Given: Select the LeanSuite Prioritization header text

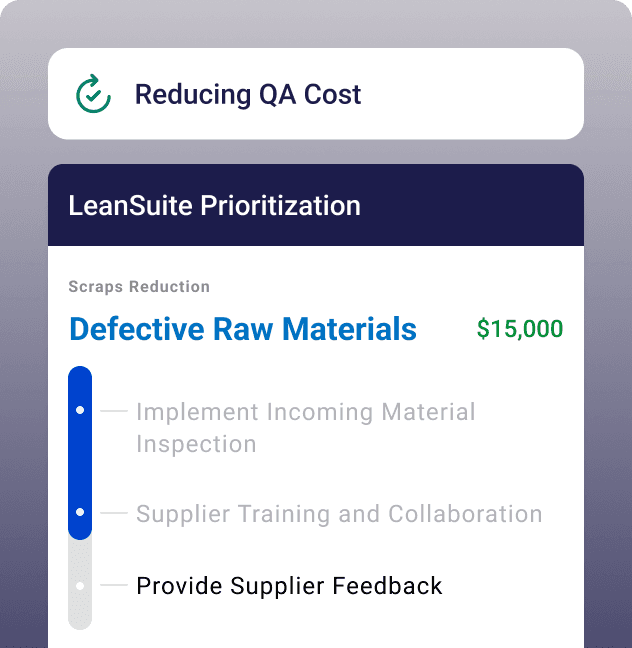Looking at the screenshot, I should coord(214,206).
